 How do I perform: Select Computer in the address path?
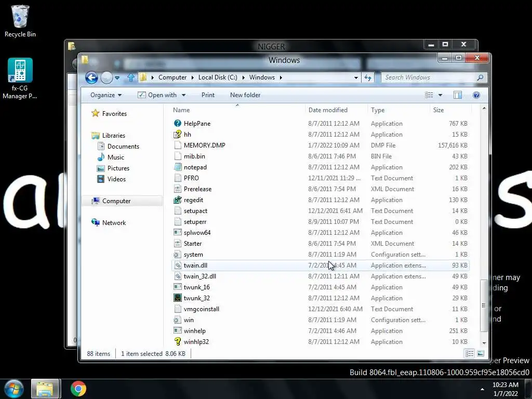pyautogui.click(x=172, y=77)
